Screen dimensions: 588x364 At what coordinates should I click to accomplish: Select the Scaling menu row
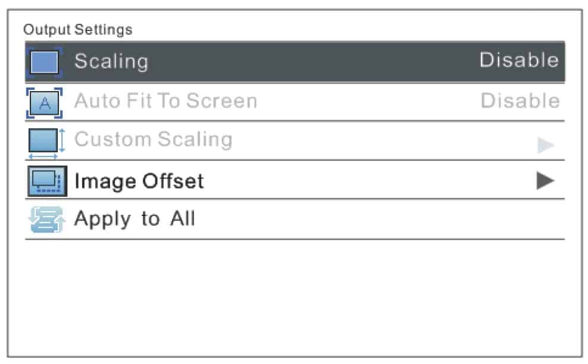pos(295,62)
